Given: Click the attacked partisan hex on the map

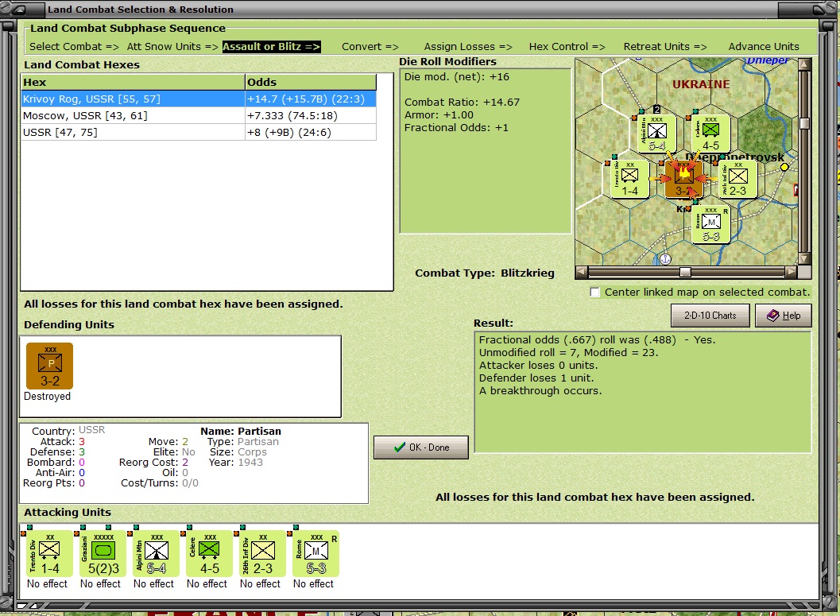Looking at the screenshot, I should coord(683,179).
